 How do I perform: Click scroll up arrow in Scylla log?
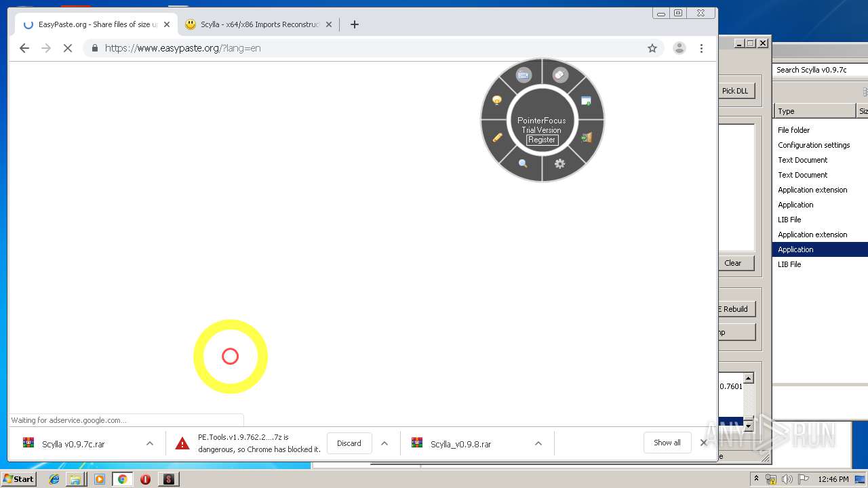pos(749,378)
